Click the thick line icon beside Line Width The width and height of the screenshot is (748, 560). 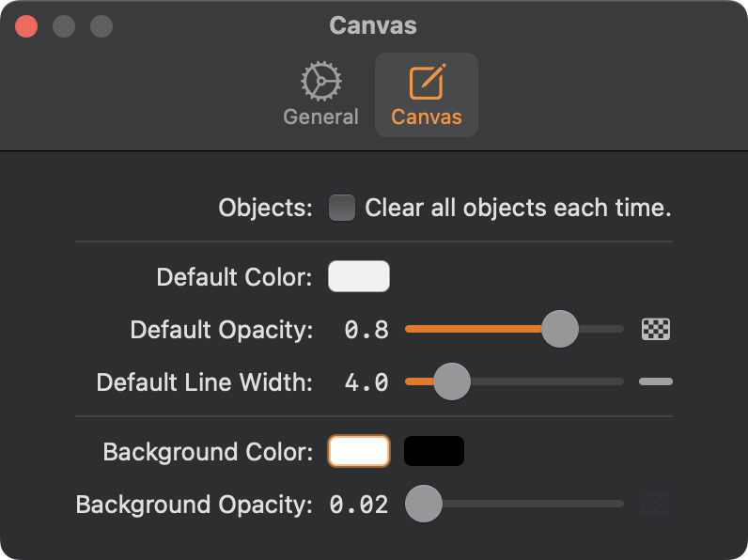coord(656,381)
